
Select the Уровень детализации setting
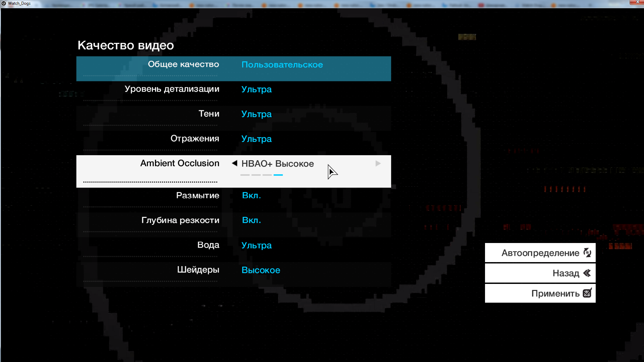click(233, 94)
